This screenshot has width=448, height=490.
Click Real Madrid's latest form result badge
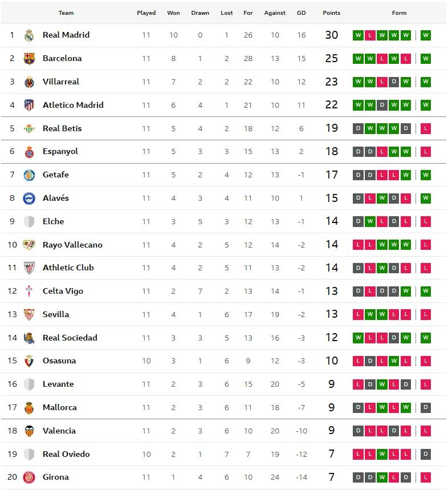point(425,35)
